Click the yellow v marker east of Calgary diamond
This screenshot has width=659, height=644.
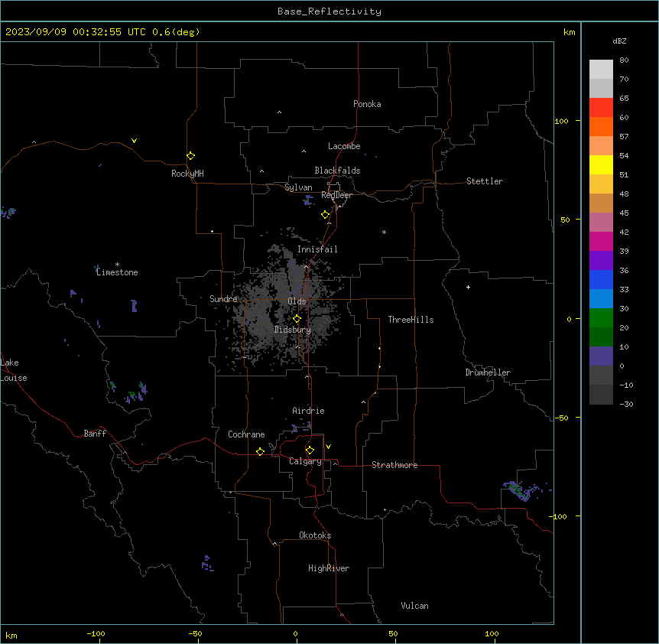click(x=328, y=447)
